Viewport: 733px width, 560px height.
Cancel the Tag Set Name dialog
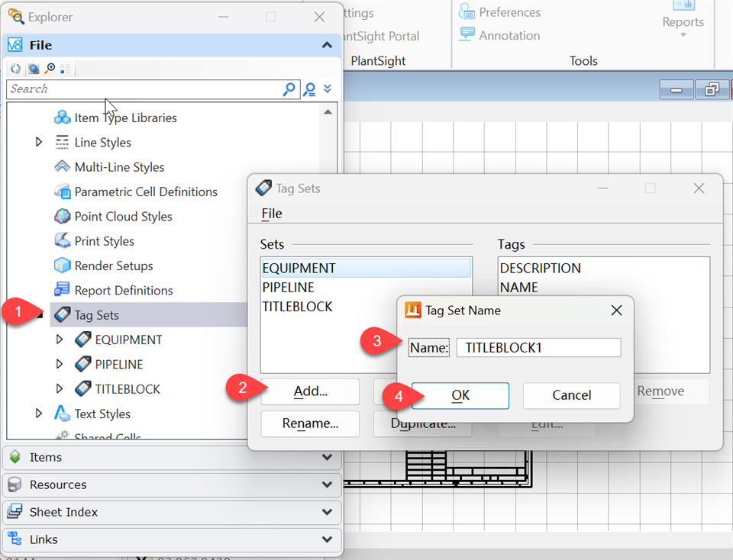pyautogui.click(x=572, y=396)
